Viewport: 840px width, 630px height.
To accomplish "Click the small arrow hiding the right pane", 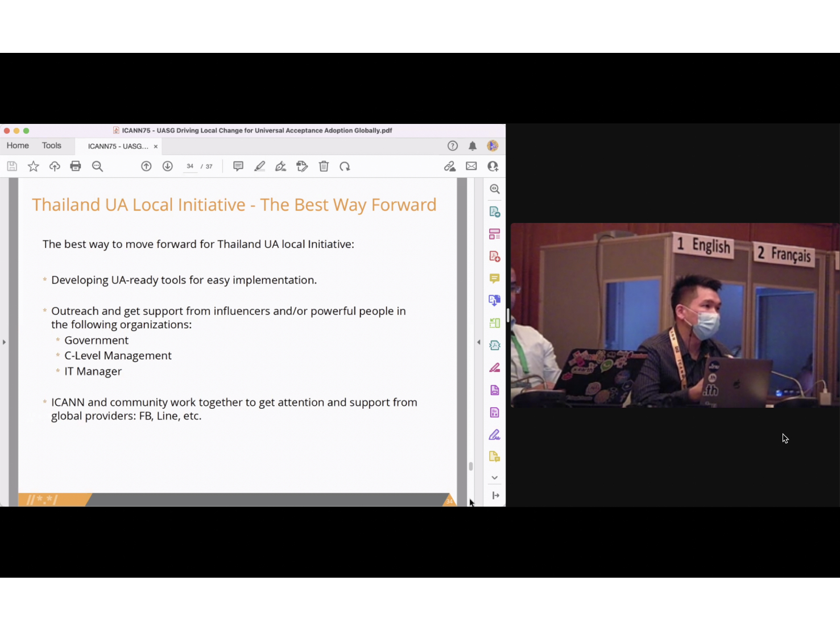I will [479, 342].
